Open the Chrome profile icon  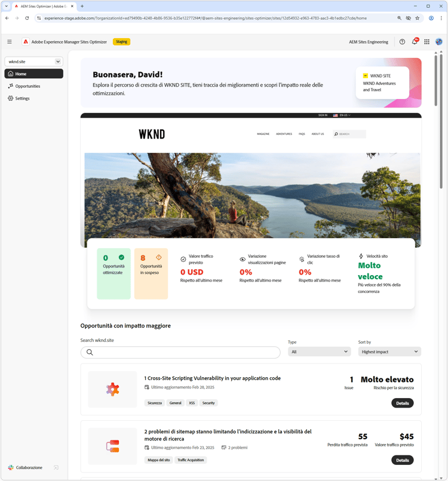pos(431,18)
